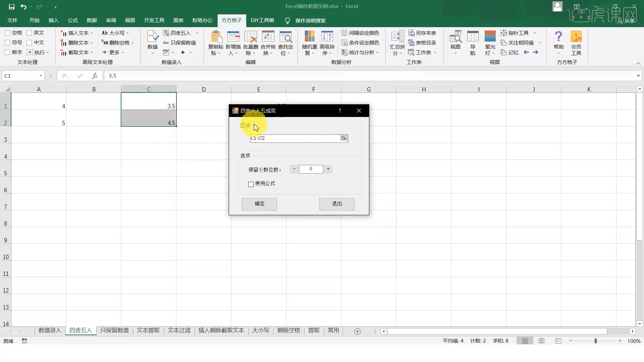Increase decimal places with plus button
Image resolution: width=644 pixels, height=362 pixels.
click(x=328, y=169)
